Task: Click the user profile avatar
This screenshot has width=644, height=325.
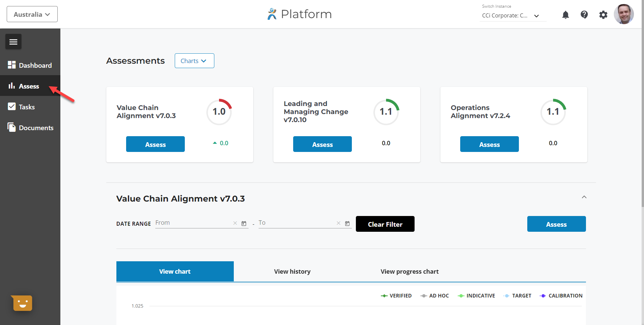Action: tap(624, 14)
